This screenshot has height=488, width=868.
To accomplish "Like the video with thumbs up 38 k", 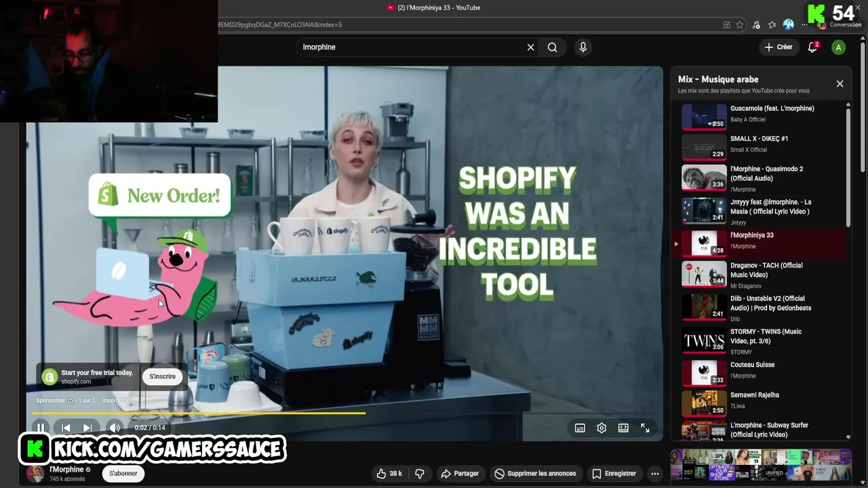I will [x=389, y=474].
